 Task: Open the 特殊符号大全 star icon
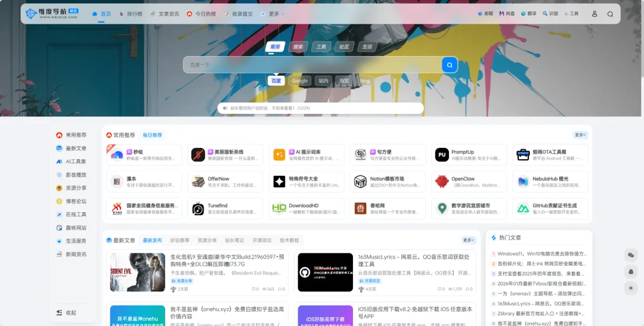click(x=279, y=182)
